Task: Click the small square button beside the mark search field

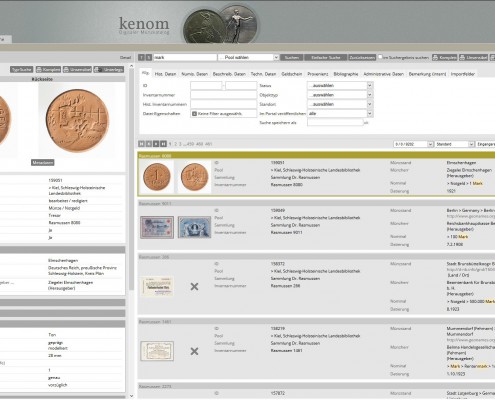Action: (149, 57)
